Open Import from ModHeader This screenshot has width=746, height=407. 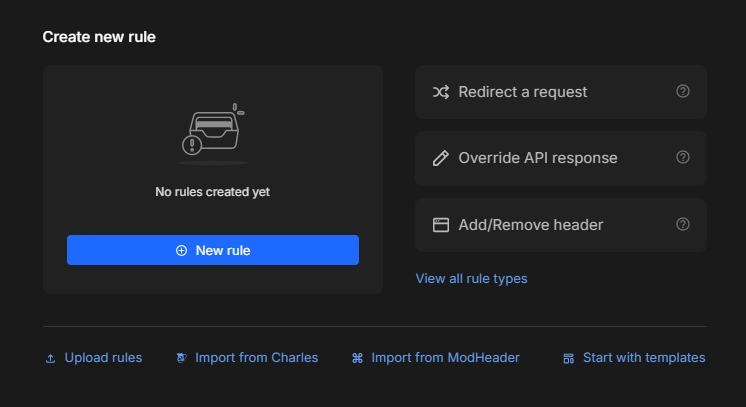[436, 358]
